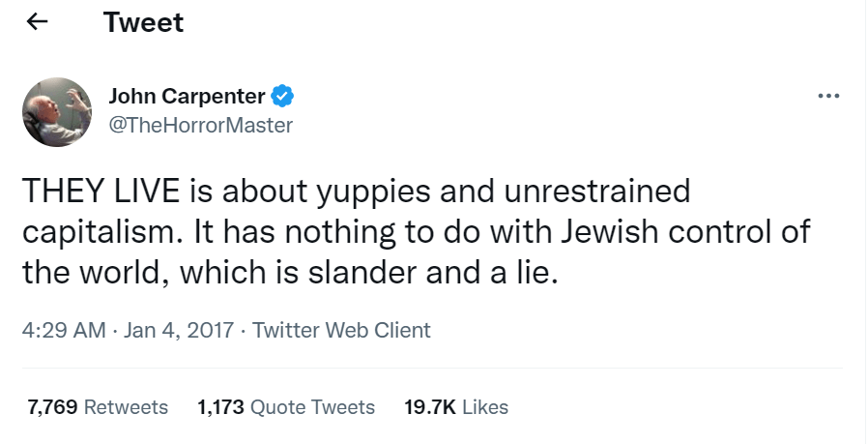Viewport: 868px width, 444px height.
Task: Click the 4:29 AM timestamp
Action: tap(64, 331)
